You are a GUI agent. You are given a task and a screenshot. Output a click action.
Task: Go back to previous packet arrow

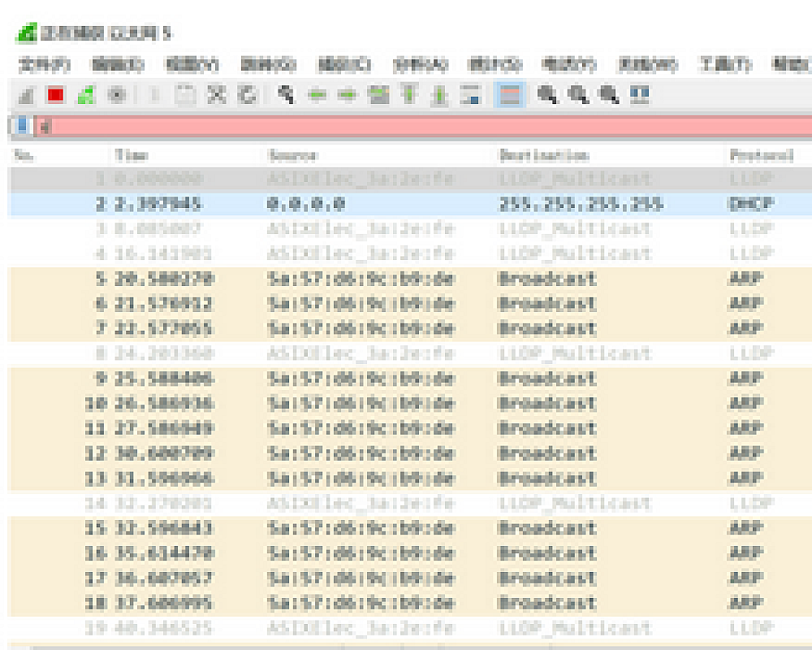317,96
